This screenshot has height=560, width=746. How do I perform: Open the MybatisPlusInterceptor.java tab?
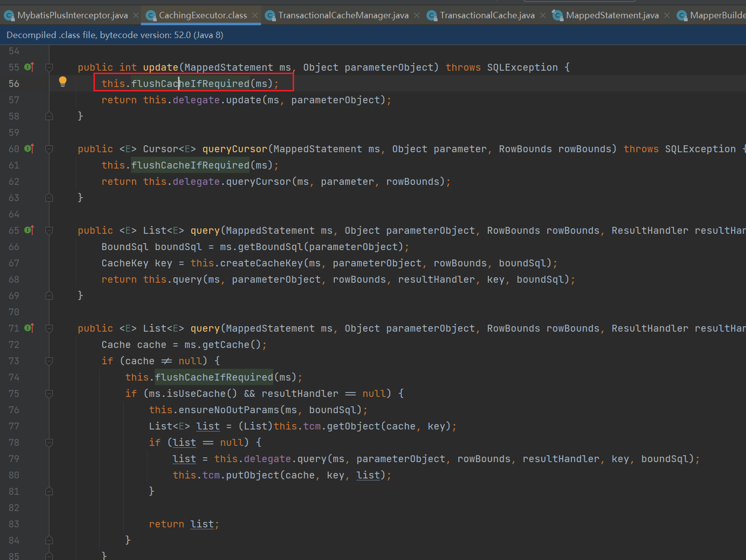tap(72, 15)
